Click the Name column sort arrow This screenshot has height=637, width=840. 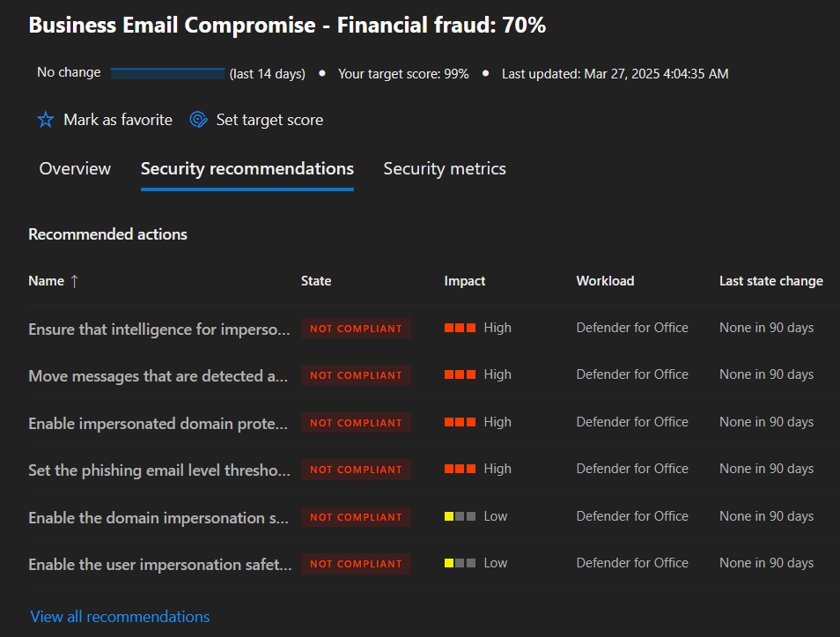click(x=75, y=281)
